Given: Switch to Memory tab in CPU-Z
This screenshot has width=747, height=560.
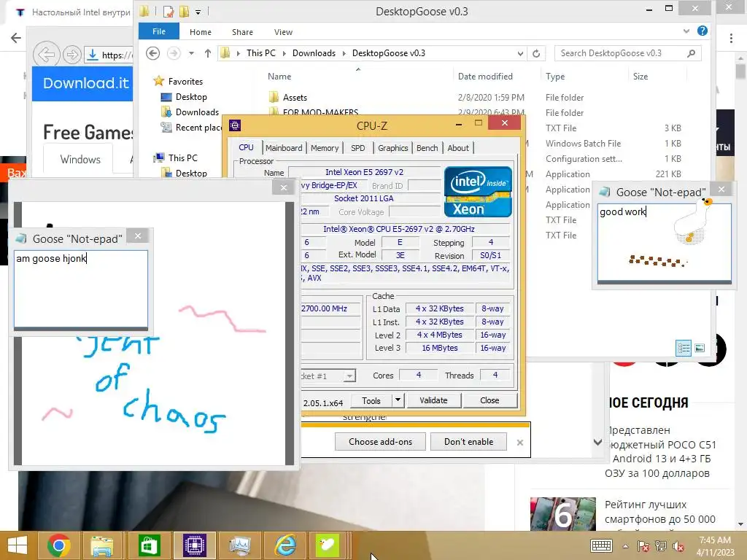Looking at the screenshot, I should [x=325, y=147].
